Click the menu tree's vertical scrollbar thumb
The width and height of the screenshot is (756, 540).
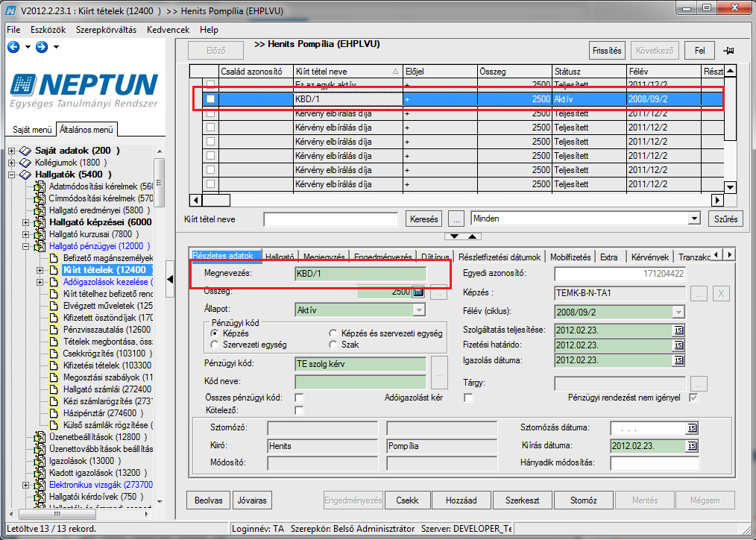tap(159, 182)
